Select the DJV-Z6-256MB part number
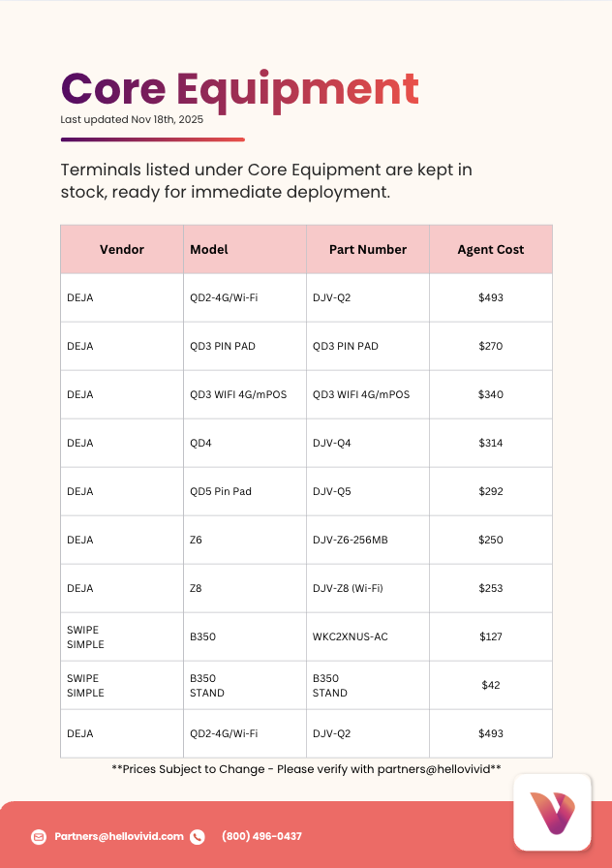Screen dimensions: 612x868 tap(351, 540)
